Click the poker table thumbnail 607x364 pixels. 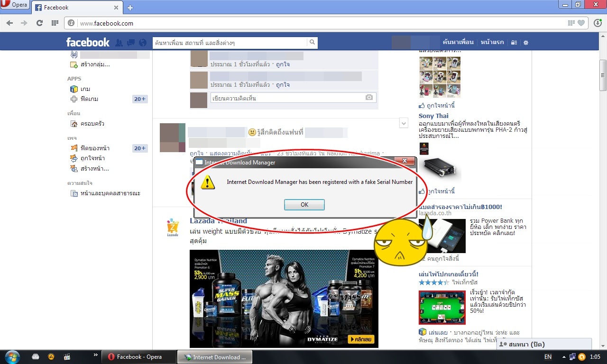point(442,308)
